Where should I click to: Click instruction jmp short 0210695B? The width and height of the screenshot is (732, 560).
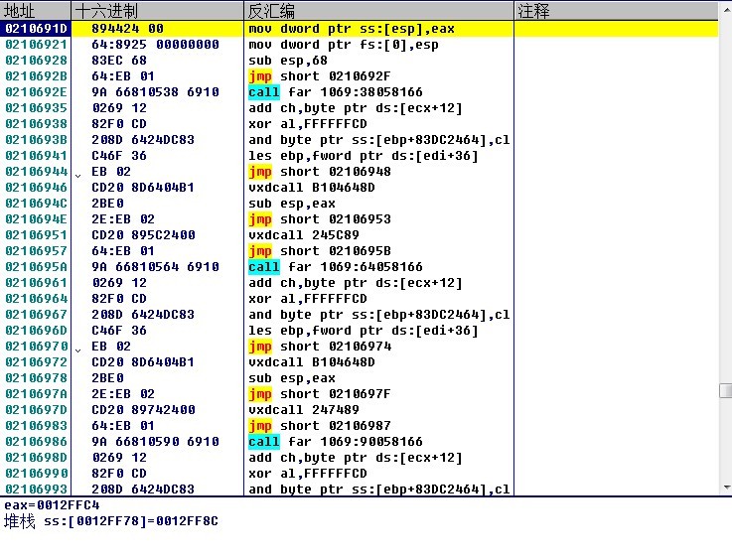pyautogui.click(x=320, y=250)
